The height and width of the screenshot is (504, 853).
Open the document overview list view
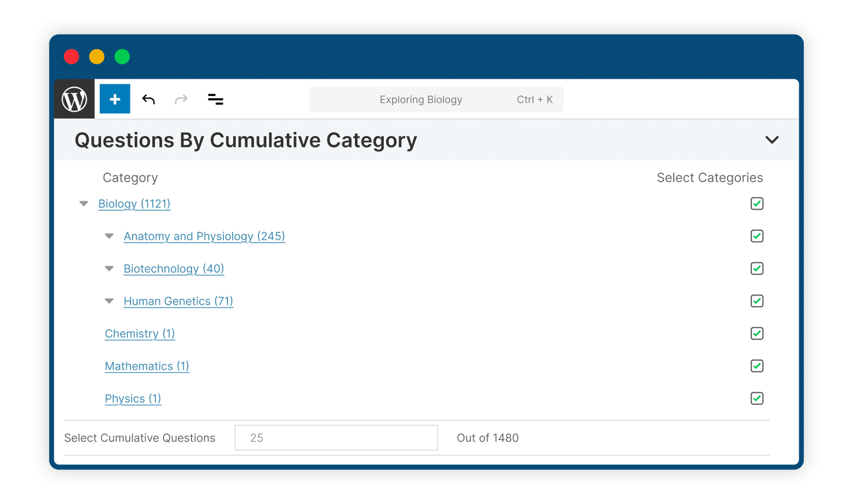(215, 99)
